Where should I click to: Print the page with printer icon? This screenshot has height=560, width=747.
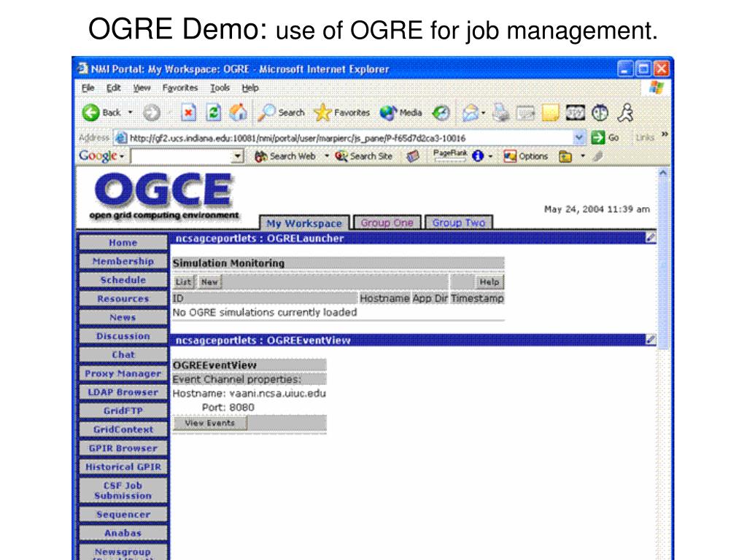click(x=500, y=113)
